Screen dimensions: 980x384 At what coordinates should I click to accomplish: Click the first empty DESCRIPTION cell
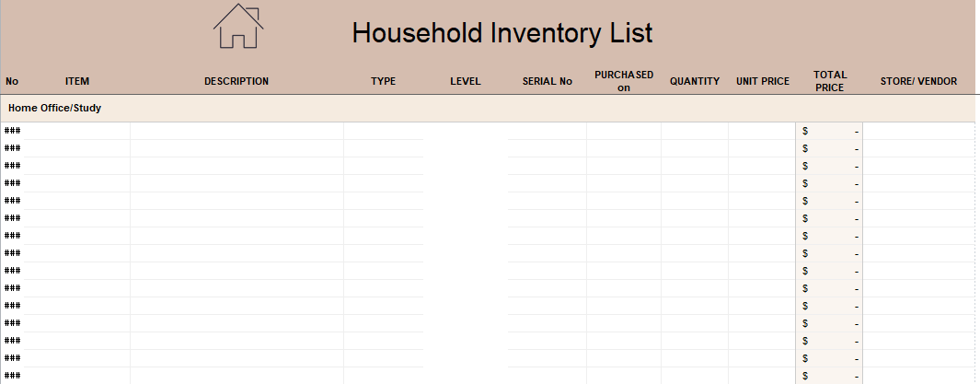(236, 131)
